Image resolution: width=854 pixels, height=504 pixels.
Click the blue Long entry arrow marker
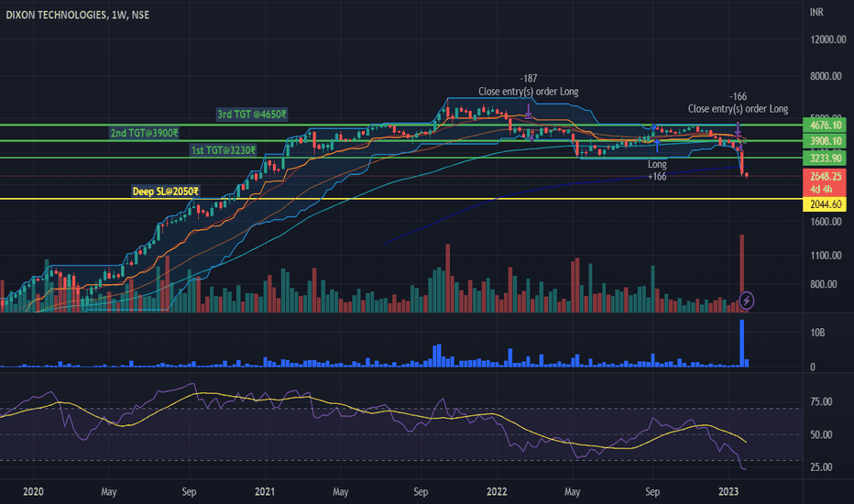click(657, 146)
